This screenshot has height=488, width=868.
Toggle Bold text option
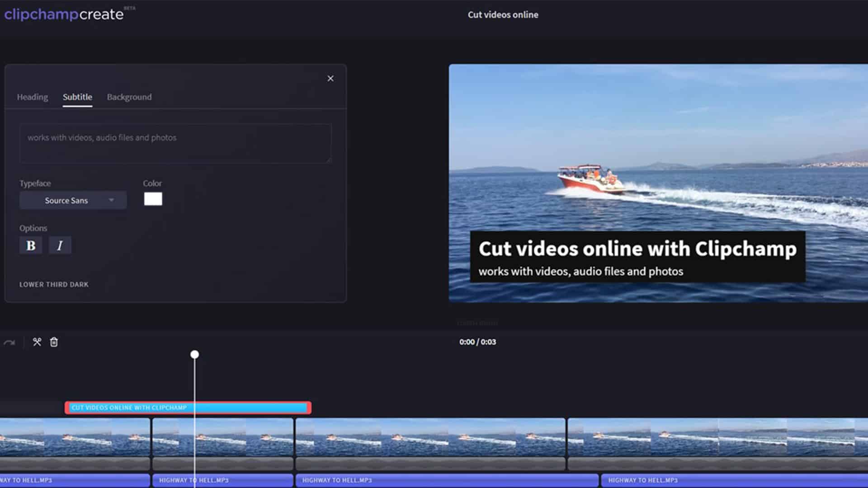tap(31, 245)
